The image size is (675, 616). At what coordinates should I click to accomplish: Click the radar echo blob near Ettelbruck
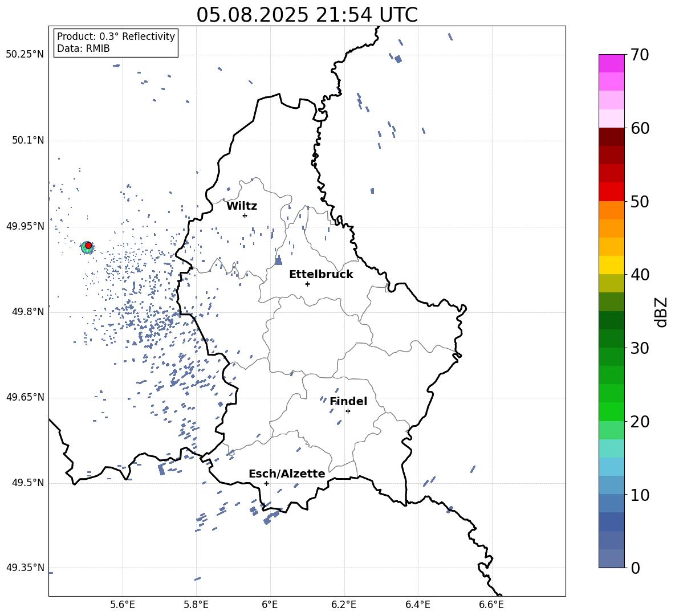[x=279, y=260]
